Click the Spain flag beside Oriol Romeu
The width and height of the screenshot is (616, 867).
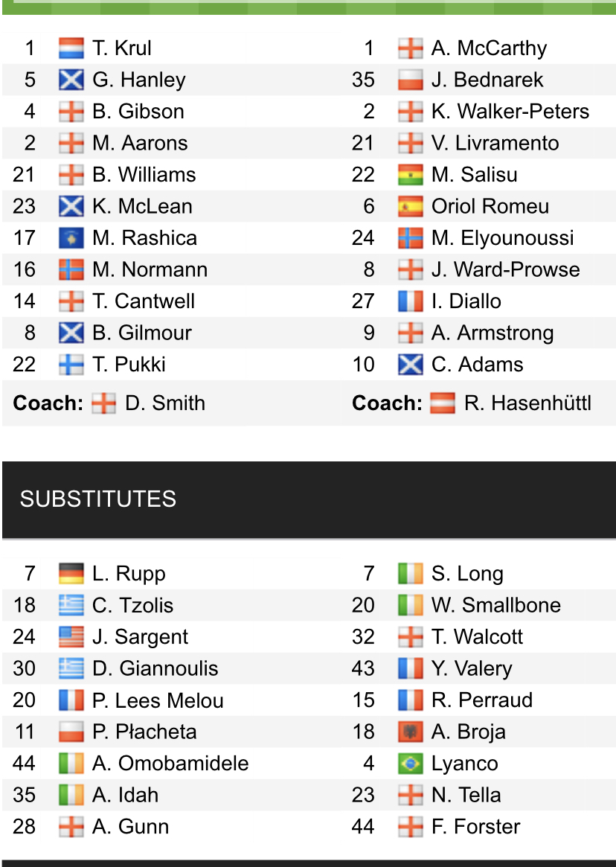[x=410, y=206]
